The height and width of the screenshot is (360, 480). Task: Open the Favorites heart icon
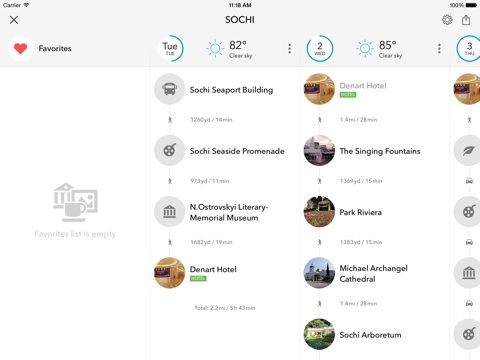pyautogui.click(x=20, y=49)
